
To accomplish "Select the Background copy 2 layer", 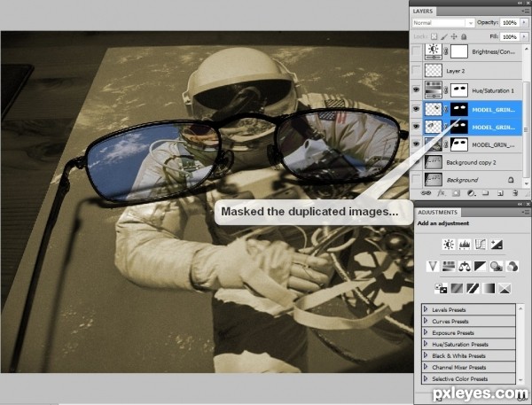I will 472,162.
